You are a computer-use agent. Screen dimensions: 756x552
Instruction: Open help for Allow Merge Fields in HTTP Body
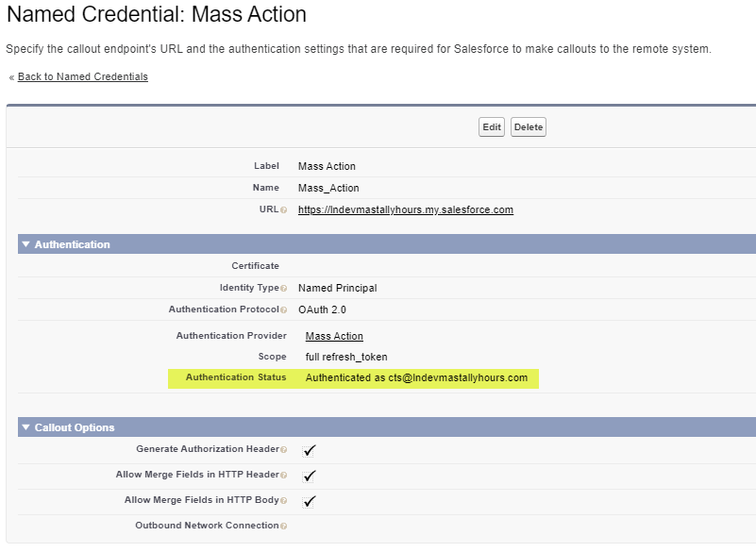[285, 500]
